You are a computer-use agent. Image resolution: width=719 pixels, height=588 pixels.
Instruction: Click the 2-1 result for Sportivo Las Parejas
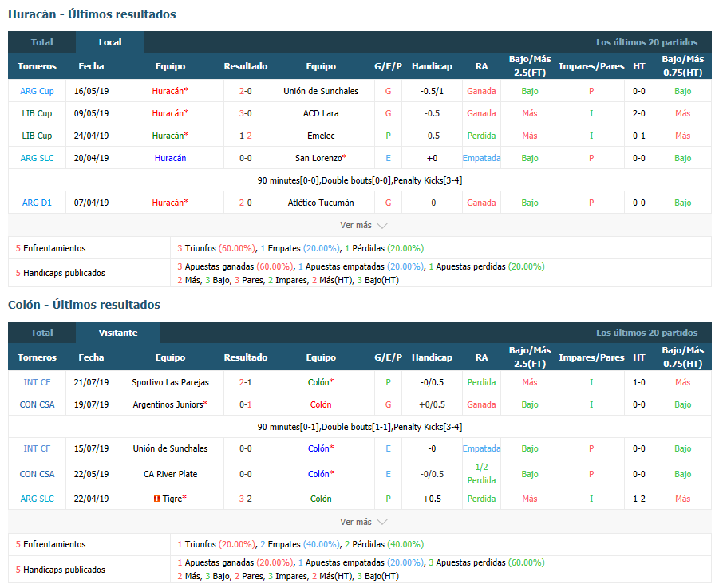click(x=245, y=382)
